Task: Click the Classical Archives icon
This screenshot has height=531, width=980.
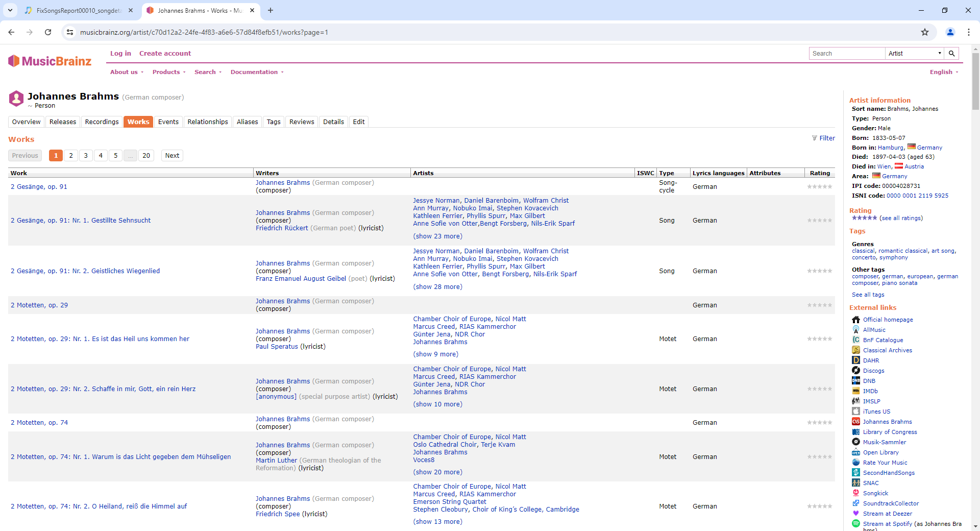Action: [856, 350]
